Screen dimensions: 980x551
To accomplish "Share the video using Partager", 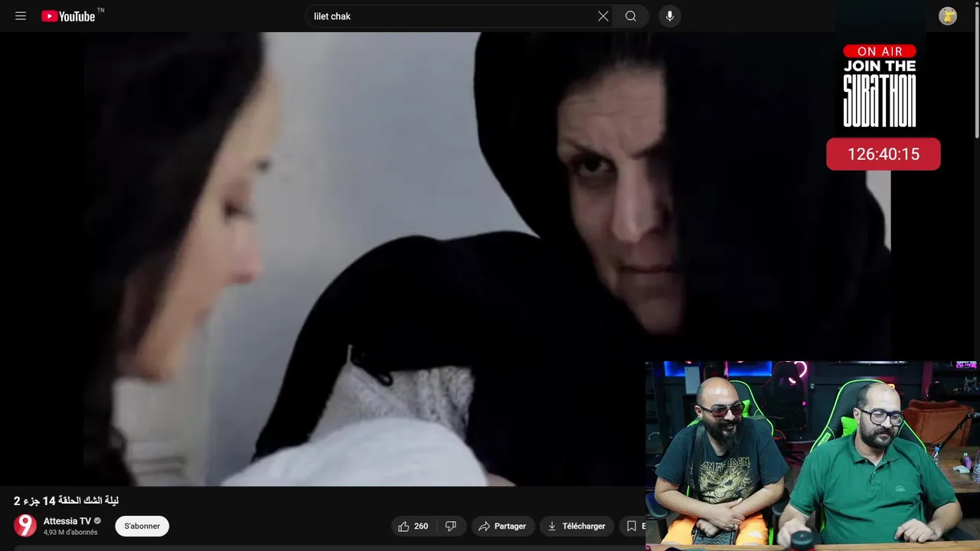I will (x=502, y=527).
